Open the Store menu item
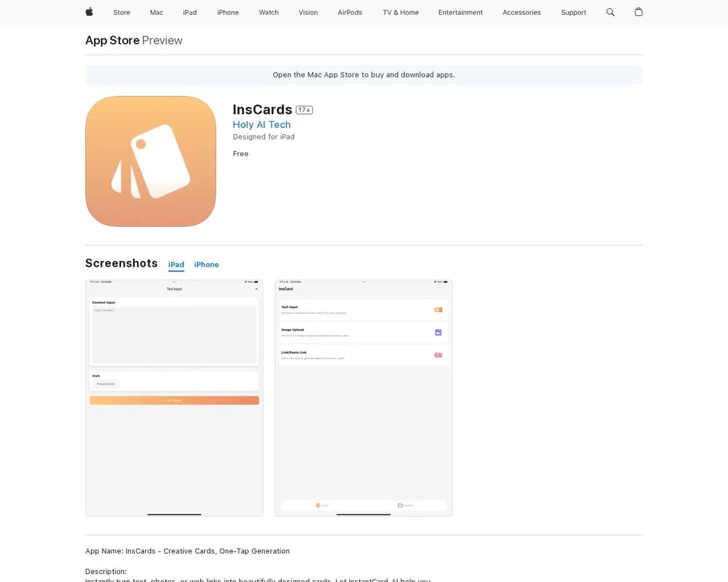728x582 pixels. click(121, 12)
